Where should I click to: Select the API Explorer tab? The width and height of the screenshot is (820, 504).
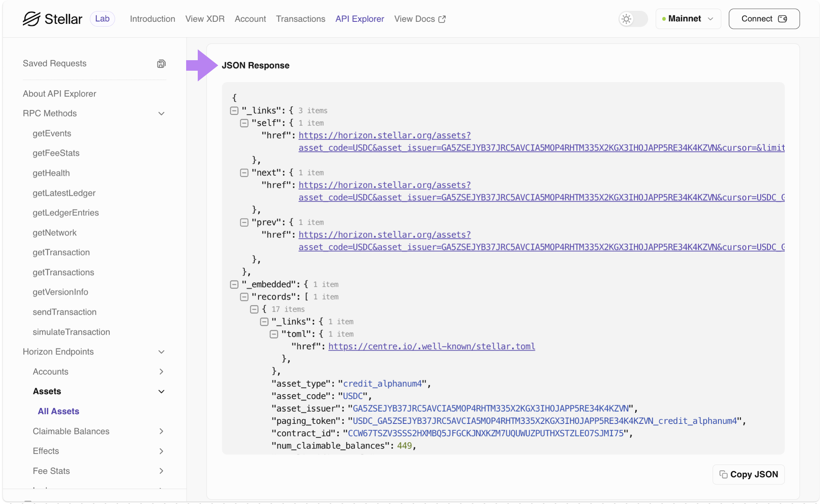[360, 18]
